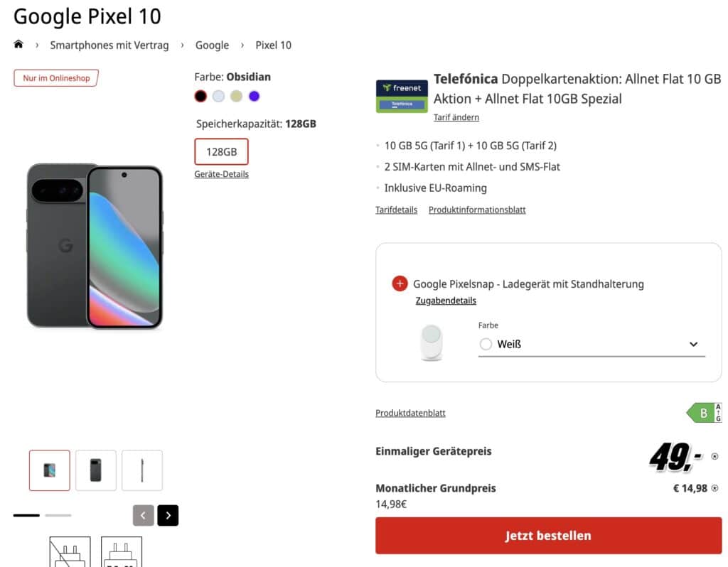This screenshot has width=728, height=567.
Task: Show previous product image with left arrow
Action: coord(143,515)
